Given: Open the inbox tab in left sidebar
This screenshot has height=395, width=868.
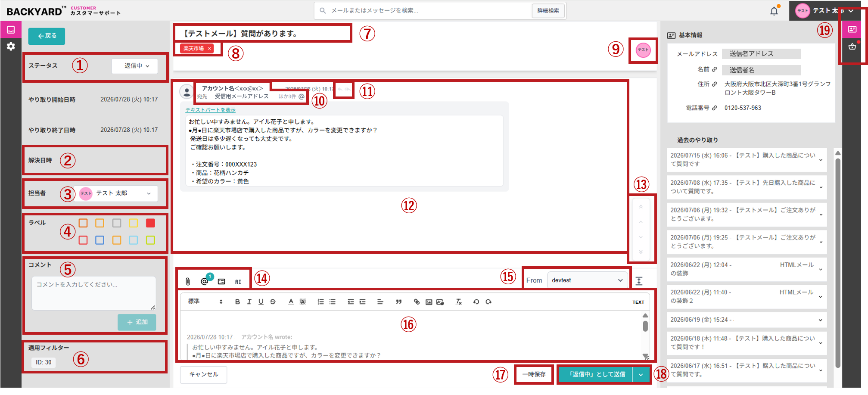Looking at the screenshot, I should (11, 30).
